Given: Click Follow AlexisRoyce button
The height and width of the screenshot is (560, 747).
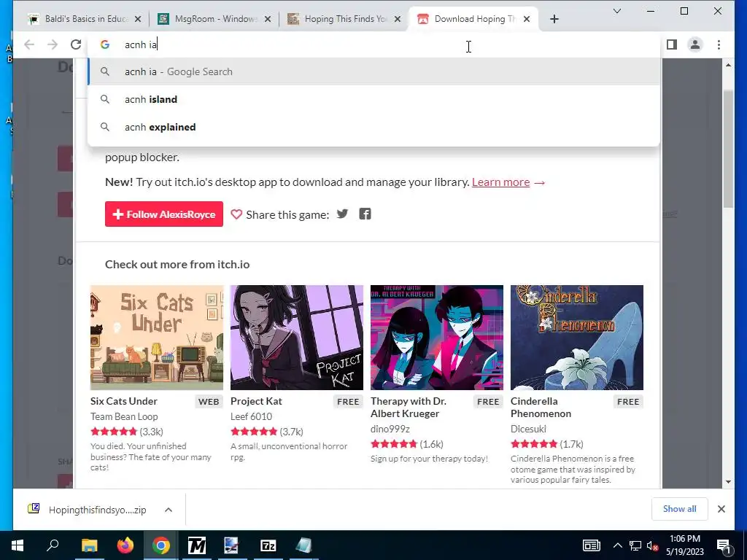Looking at the screenshot, I should pos(164,214).
